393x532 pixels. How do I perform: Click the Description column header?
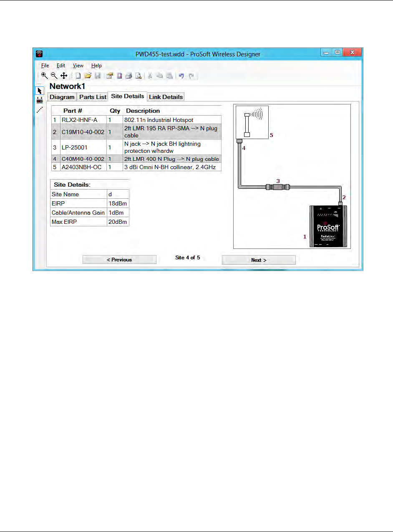[143, 111]
